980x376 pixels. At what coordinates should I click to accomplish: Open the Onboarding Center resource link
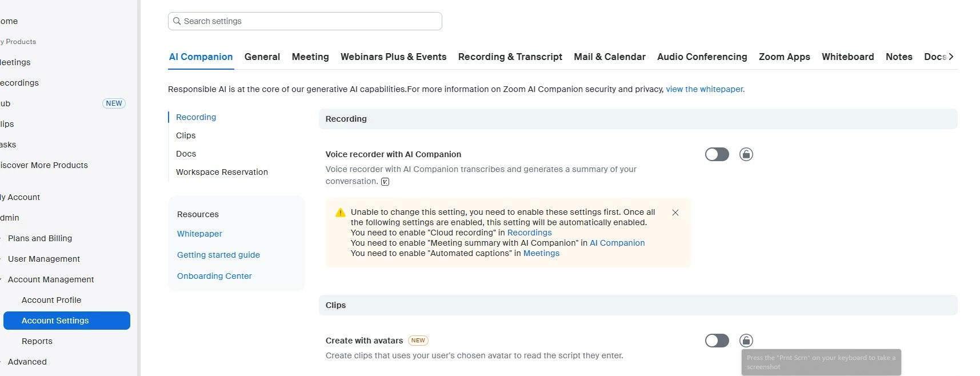pos(214,276)
